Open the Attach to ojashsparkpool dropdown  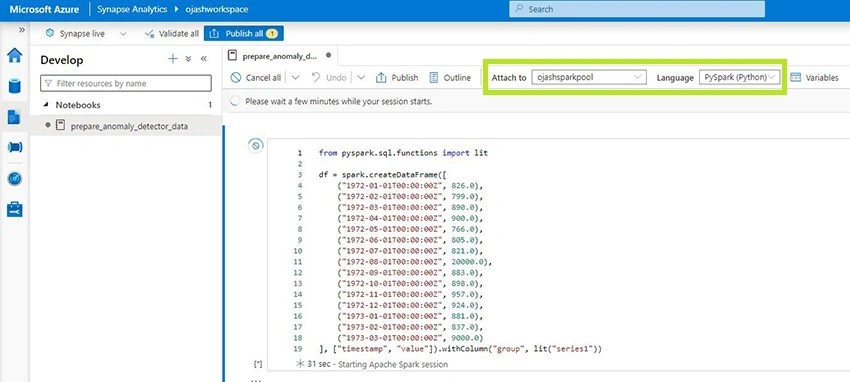pos(589,77)
